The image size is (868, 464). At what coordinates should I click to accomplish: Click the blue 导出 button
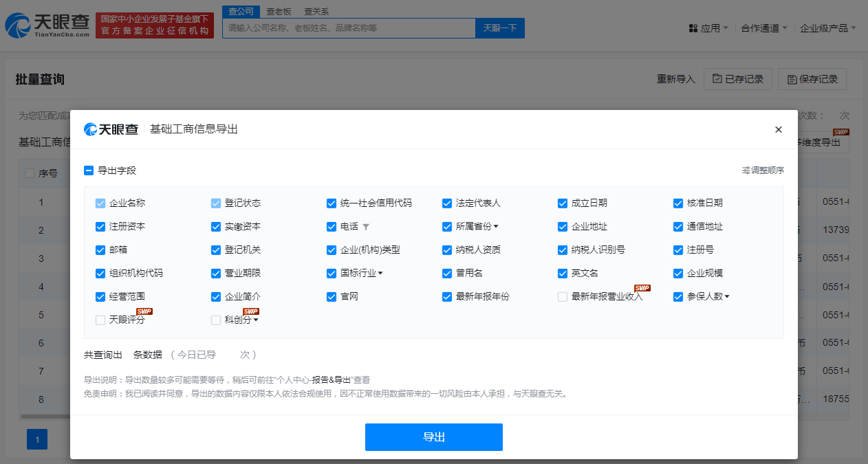433,437
